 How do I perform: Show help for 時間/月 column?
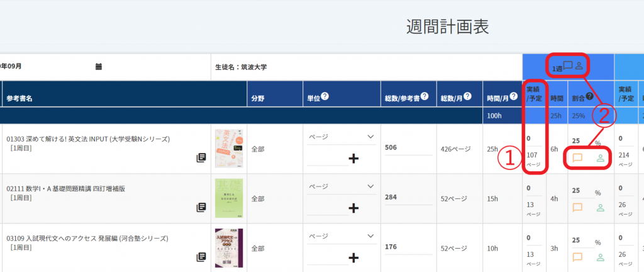514,97
